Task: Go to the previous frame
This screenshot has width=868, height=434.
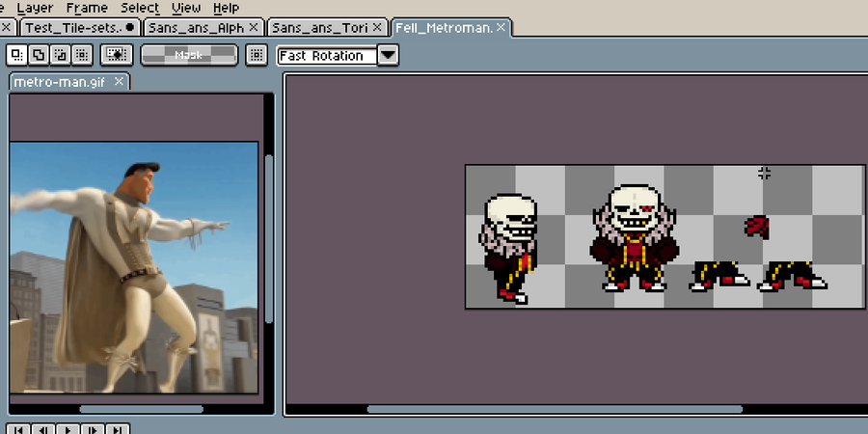Action: [x=43, y=429]
